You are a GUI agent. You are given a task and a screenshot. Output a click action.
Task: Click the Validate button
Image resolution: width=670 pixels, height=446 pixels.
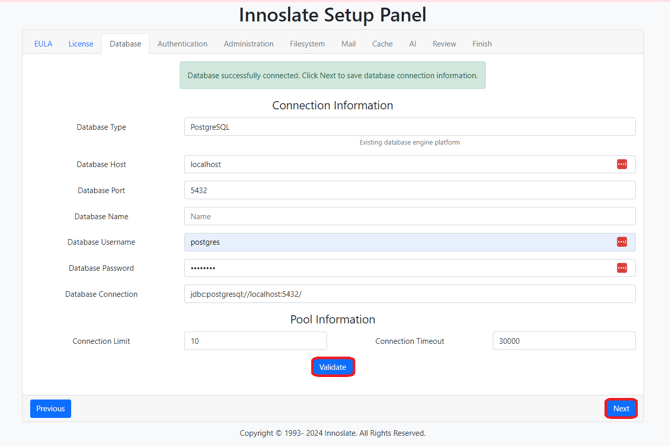click(x=332, y=367)
